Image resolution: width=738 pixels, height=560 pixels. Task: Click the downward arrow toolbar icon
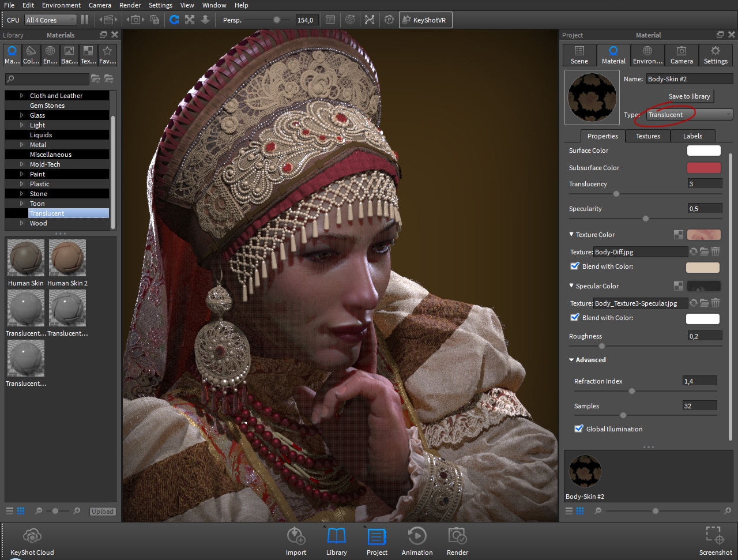[x=205, y=20]
